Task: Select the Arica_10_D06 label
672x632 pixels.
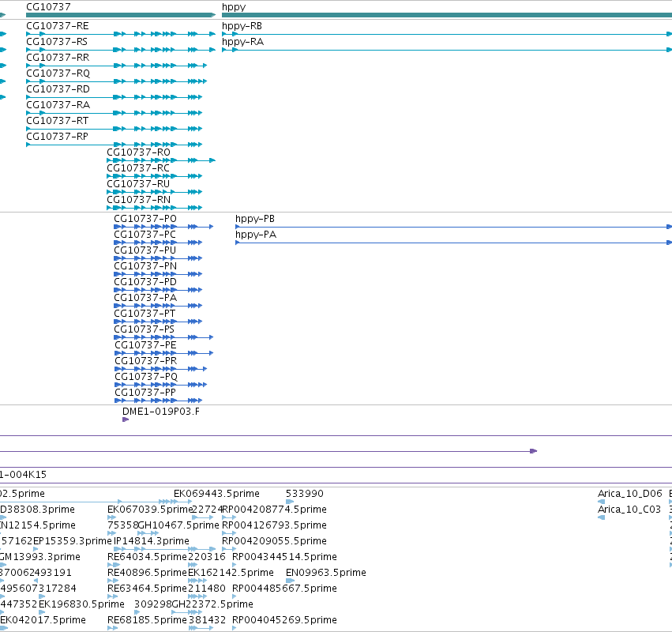Action: (630, 494)
